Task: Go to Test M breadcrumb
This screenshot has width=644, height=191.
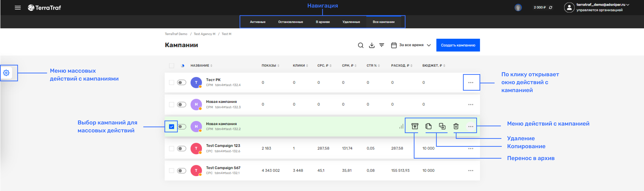Action: tap(226, 34)
